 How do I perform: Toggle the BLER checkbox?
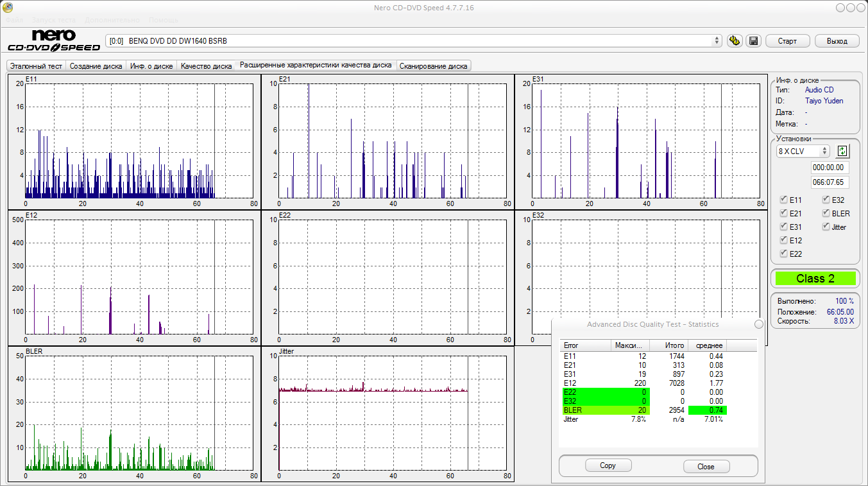point(826,213)
